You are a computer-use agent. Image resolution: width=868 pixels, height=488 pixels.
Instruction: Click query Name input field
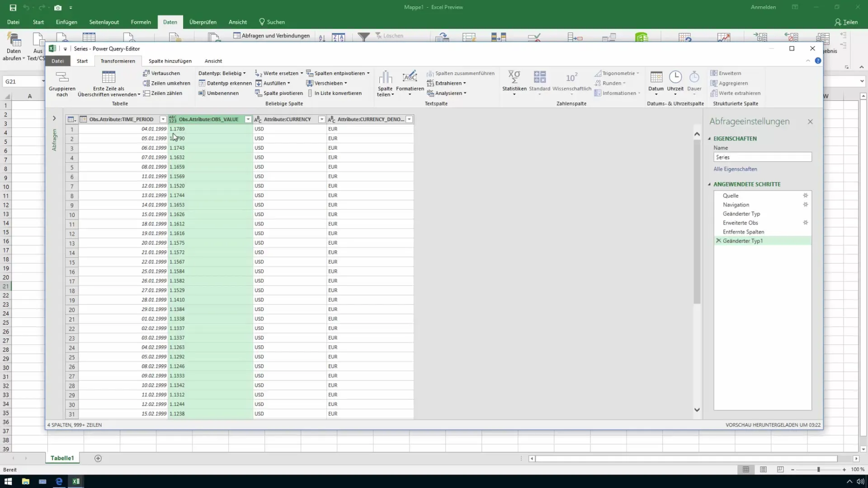click(762, 157)
